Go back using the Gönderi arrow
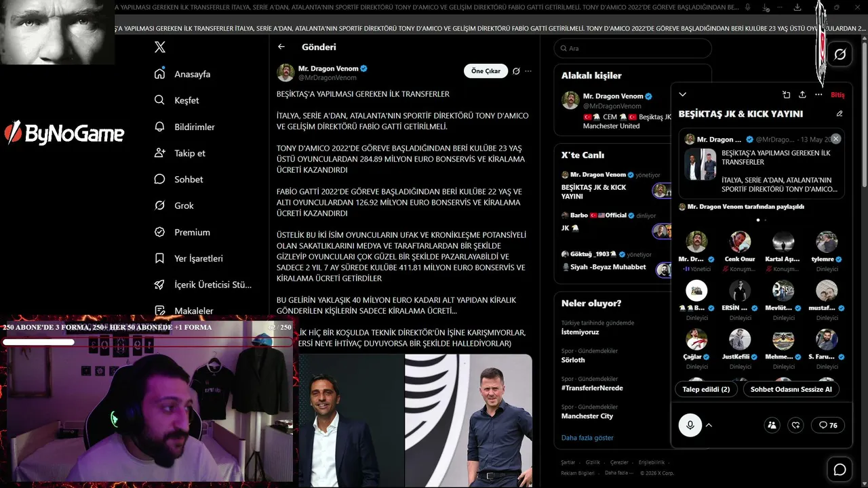The image size is (868, 488). (x=281, y=47)
